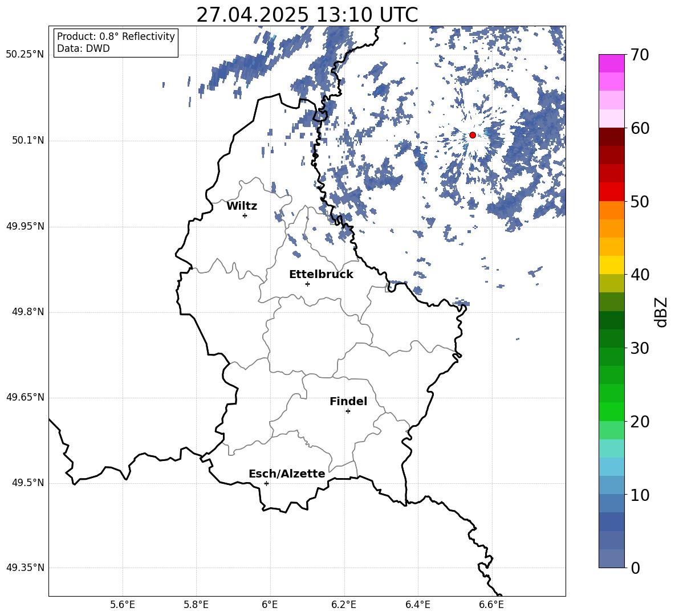Viewport: 675px width, 616px height.
Task: Click the red radar site marker dot
Action: [x=473, y=135]
